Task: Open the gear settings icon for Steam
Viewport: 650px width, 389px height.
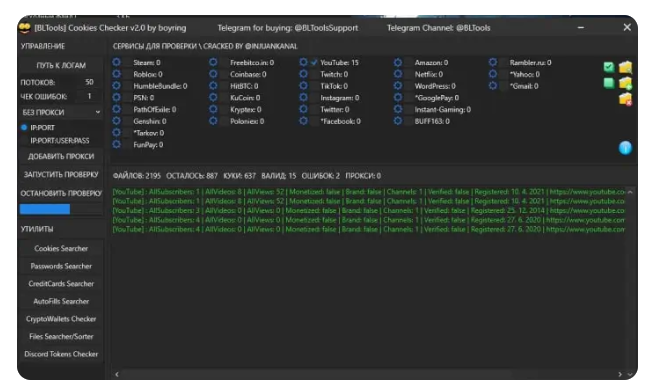Action: point(116,62)
